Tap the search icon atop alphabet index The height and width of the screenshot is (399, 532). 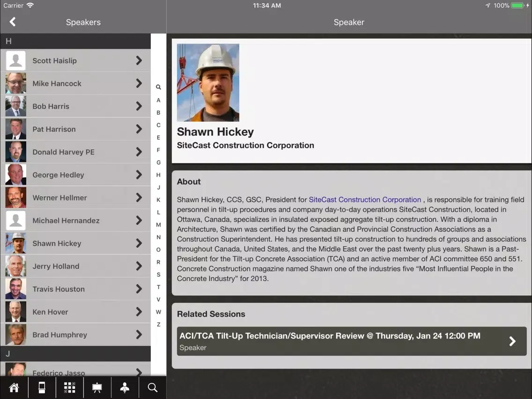pos(158,87)
